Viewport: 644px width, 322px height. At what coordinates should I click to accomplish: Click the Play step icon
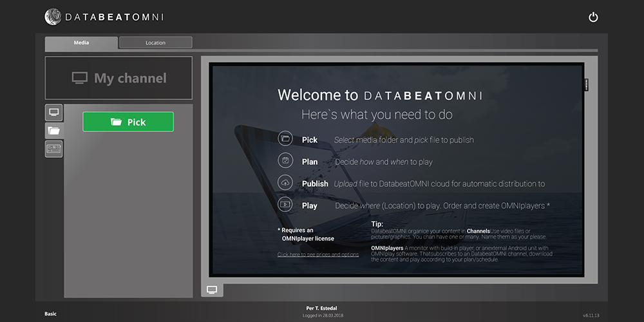pyautogui.click(x=285, y=204)
